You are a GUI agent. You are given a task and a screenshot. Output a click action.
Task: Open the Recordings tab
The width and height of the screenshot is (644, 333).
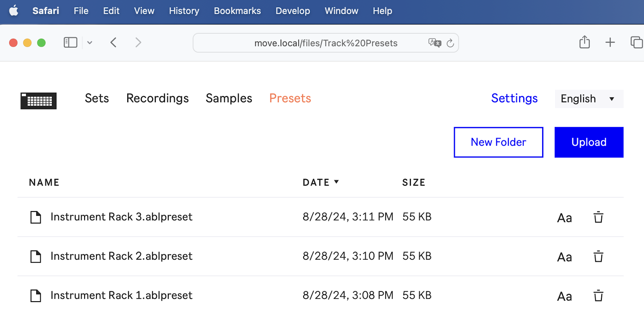(x=157, y=98)
